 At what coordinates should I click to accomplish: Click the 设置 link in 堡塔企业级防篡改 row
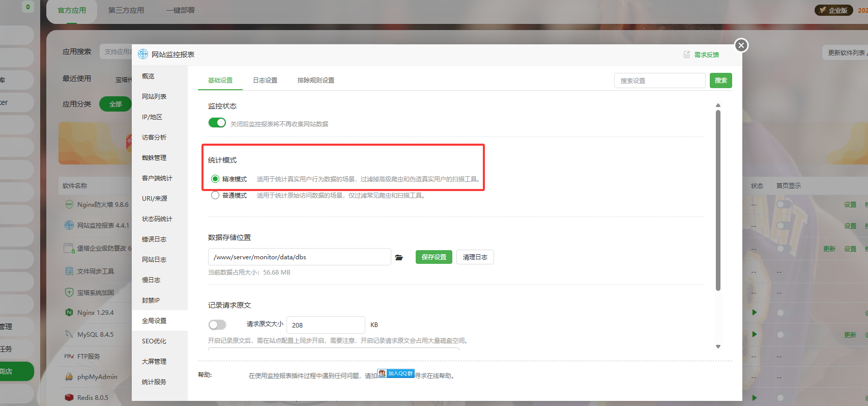click(x=850, y=249)
